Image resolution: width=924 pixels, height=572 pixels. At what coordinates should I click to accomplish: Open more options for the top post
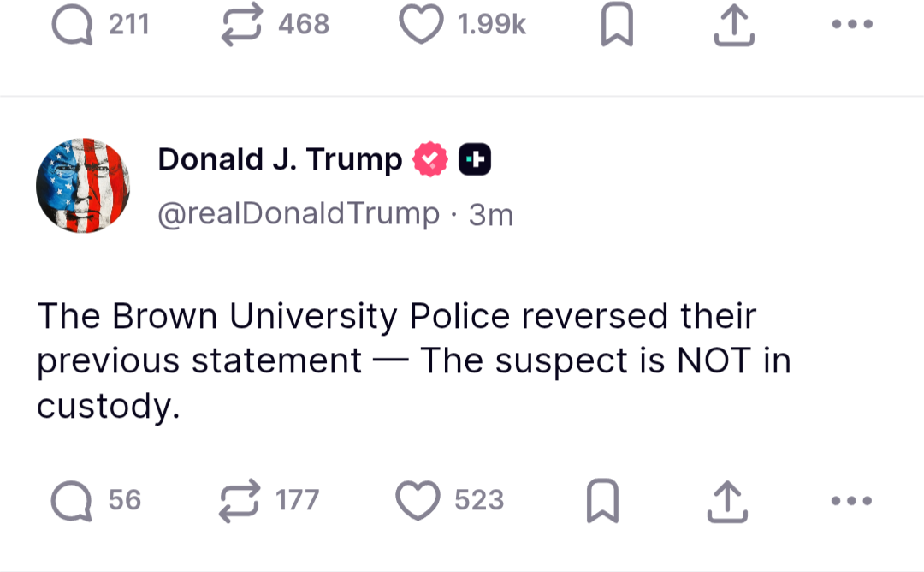click(852, 25)
